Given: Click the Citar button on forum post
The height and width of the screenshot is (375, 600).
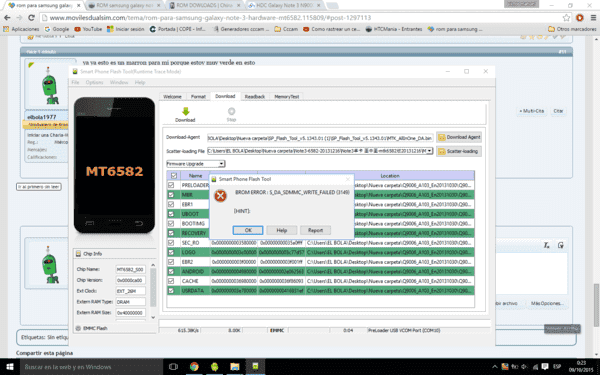Looking at the screenshot, I should (x=558, y=111).
